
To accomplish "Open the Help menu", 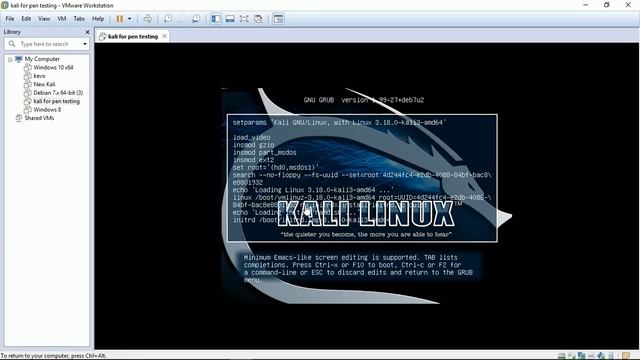I will point(98,19).
